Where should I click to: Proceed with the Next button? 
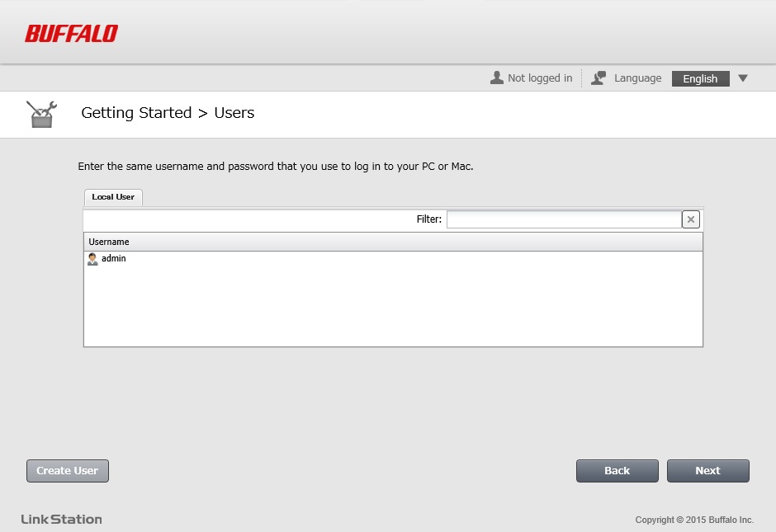707,471
